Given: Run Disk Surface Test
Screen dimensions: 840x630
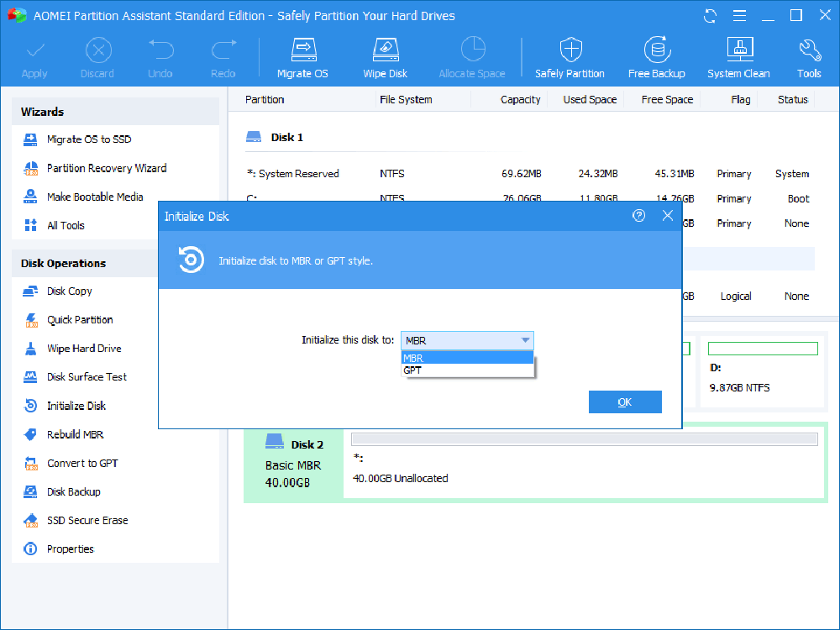Looking at the screenshot, I should pos(75,377).
